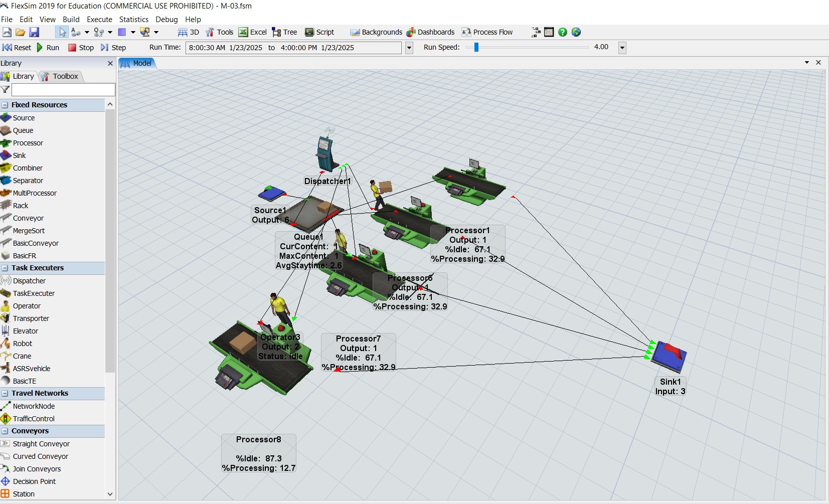Open the Process Flow toolbar item

point(487,32)
